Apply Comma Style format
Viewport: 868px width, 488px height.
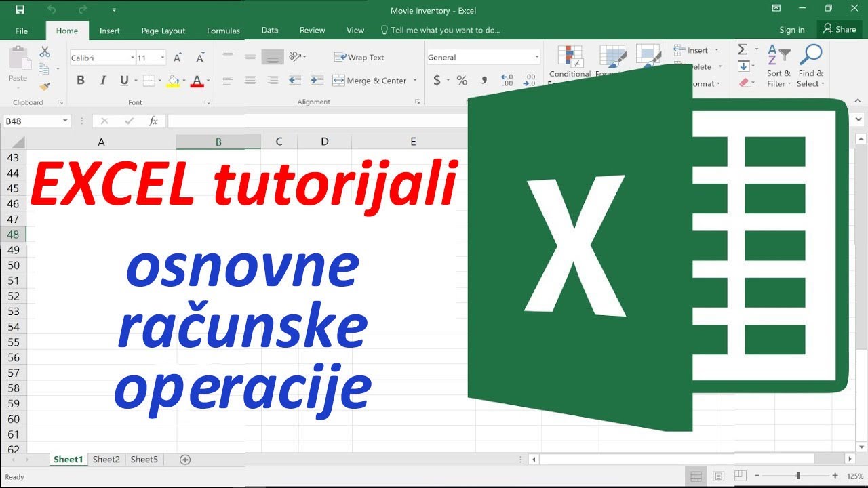[x=484, y=80]
